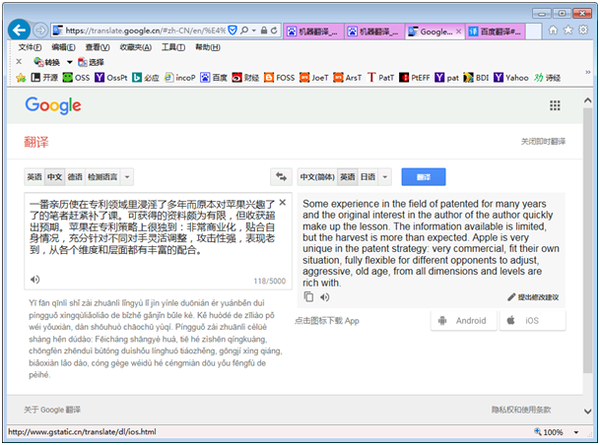Screen dimensions: 600x445
Task: Close the Google tab
Action: tap(458, 31)
